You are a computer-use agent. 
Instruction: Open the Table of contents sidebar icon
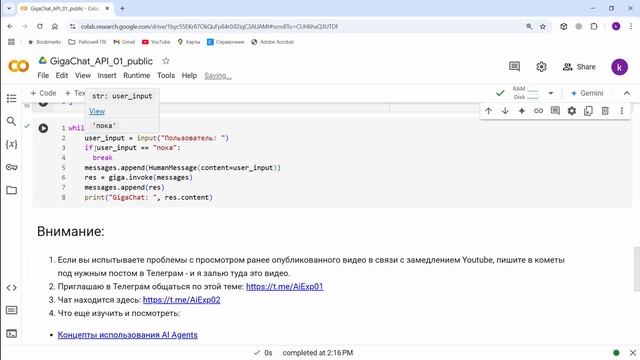[x=11, y=98]
